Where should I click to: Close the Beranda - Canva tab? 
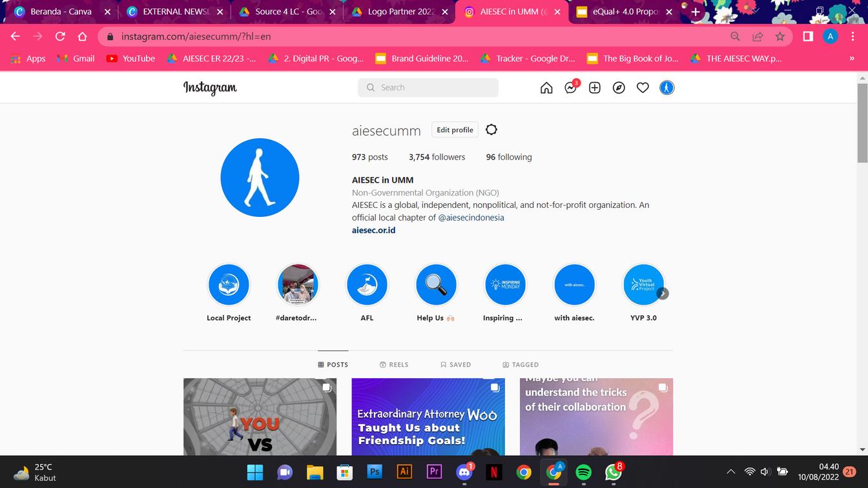(x=108, y=12)
